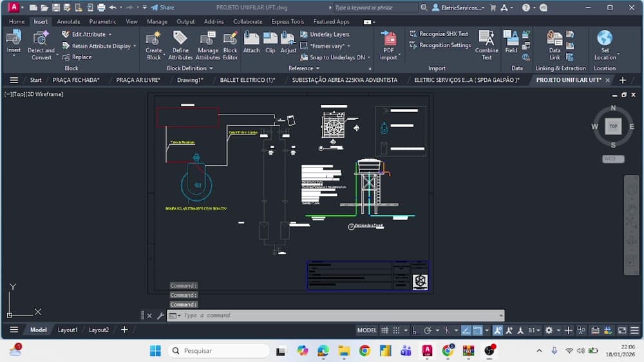644x362 pixels.
Task: Click the Share button
Action: click(x=163, y=7)
